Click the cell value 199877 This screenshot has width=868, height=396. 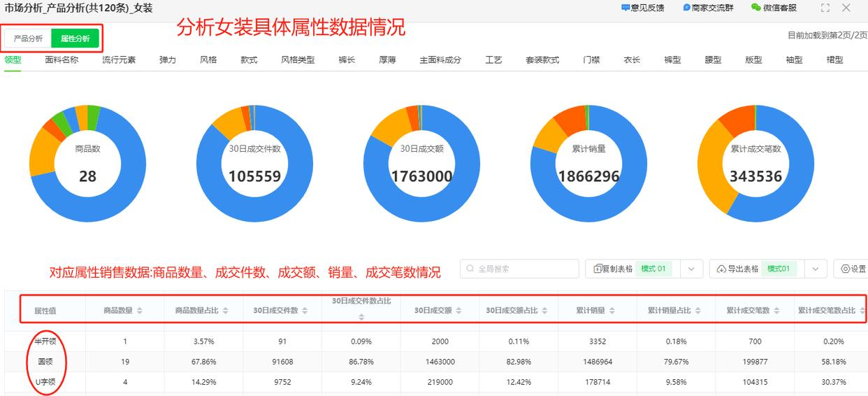pyautogui.click(x=754, y=362)
